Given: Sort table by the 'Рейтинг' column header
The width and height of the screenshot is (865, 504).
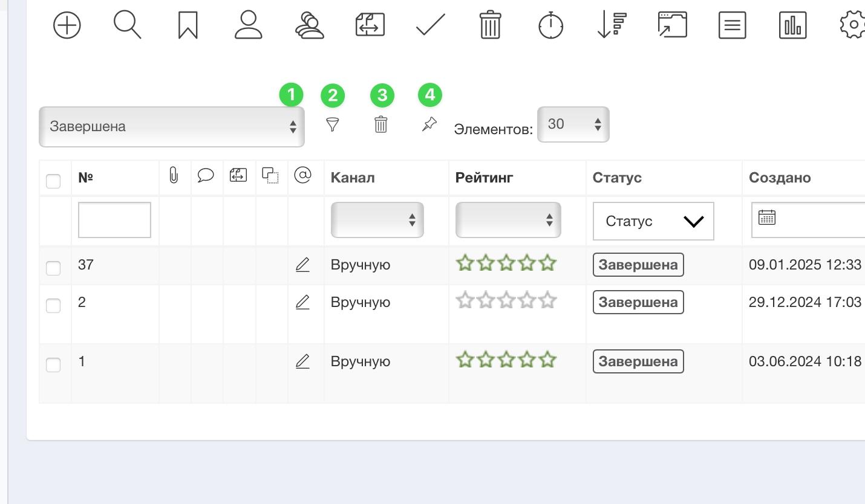Looking at the screenshot, I should coord(484,178).
